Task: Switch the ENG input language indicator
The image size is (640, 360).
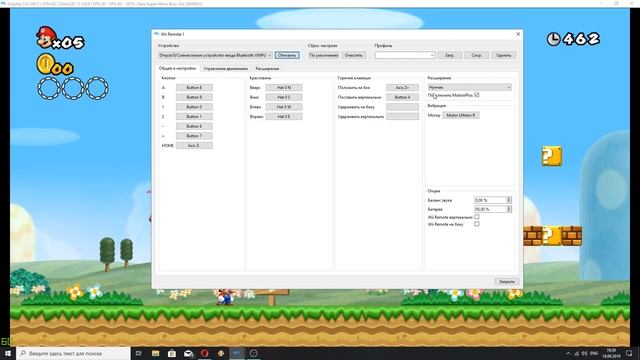Action: pos(594,353)
